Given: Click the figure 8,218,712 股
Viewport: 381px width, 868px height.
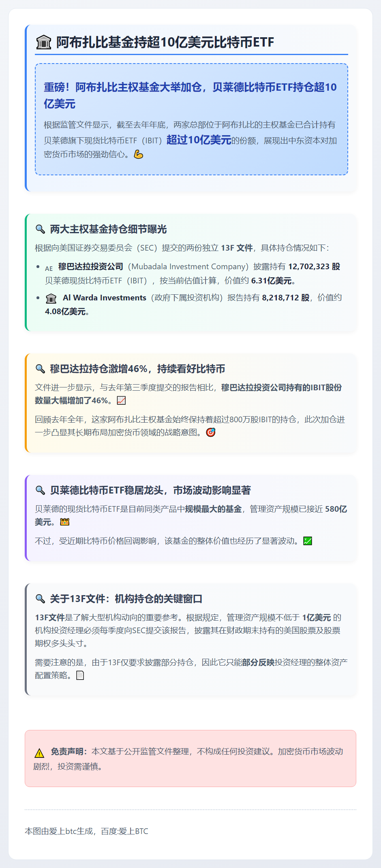Looking at the screenshot, I should [x=286, y=298].
